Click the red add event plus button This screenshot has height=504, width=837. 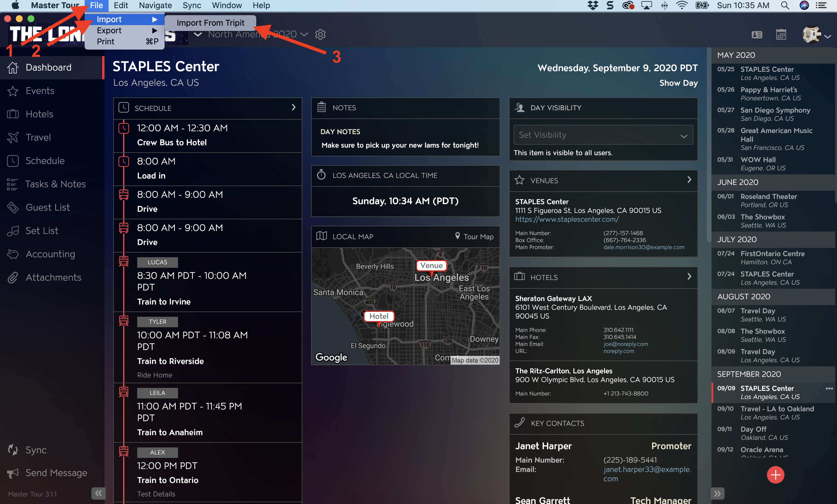775,475
